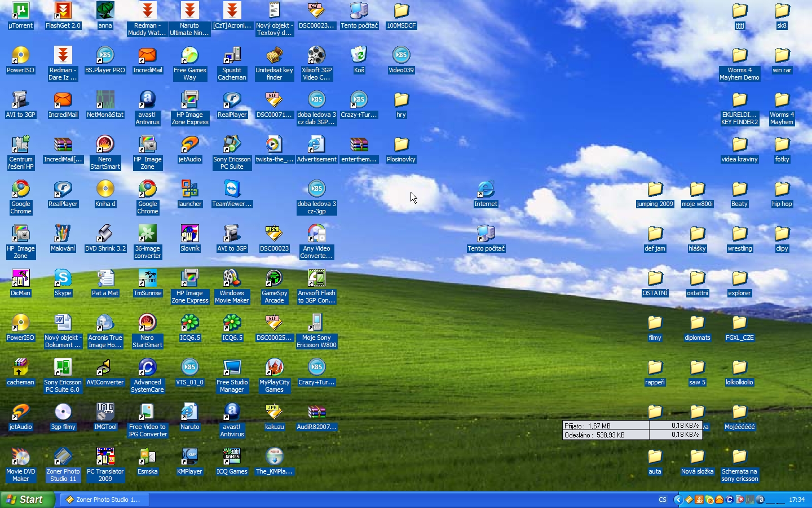
Task: Open the jumping 2009 folder
Action: pos(655,194)
